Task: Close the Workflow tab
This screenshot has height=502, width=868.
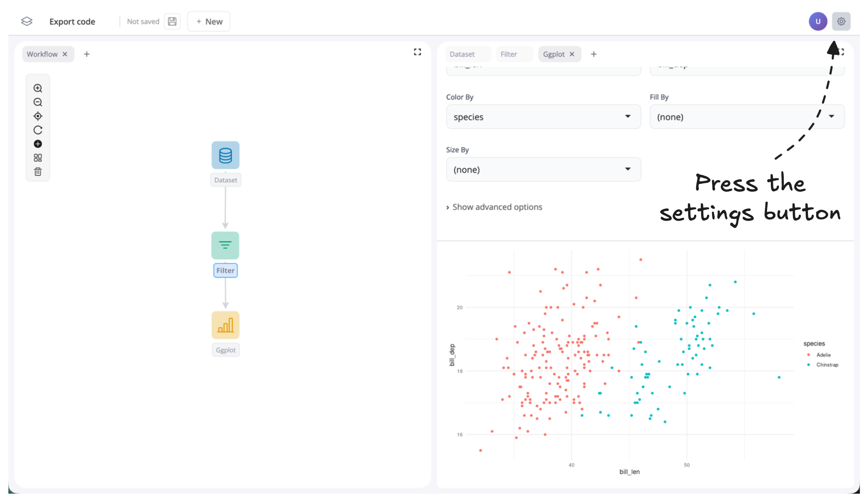Action: tap(65, 54)
